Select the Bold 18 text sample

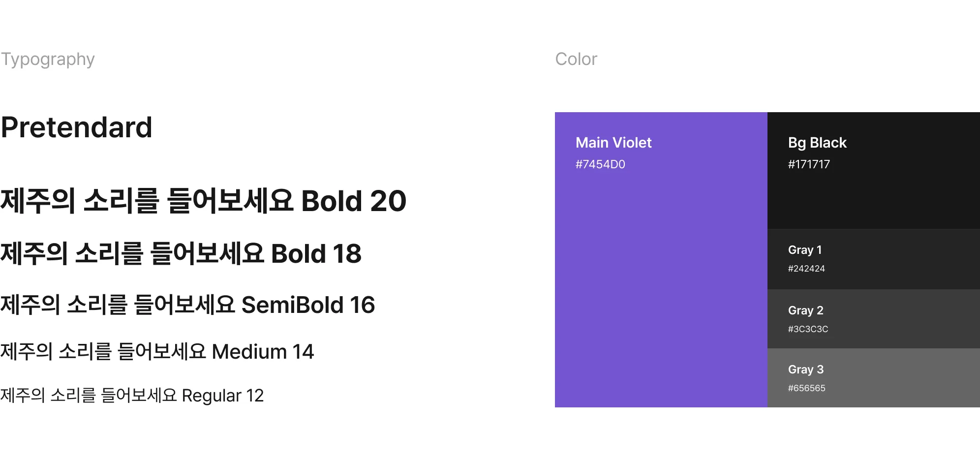[x=181, y=254]
